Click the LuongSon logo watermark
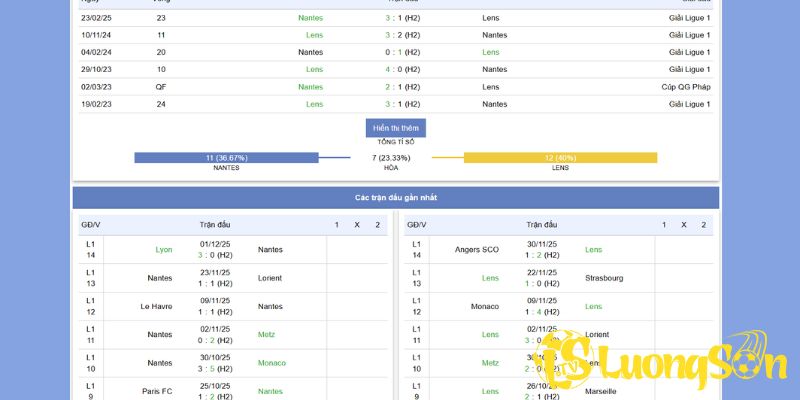Image resolution: width=800 pixels, height=400 pixels. 662,366
